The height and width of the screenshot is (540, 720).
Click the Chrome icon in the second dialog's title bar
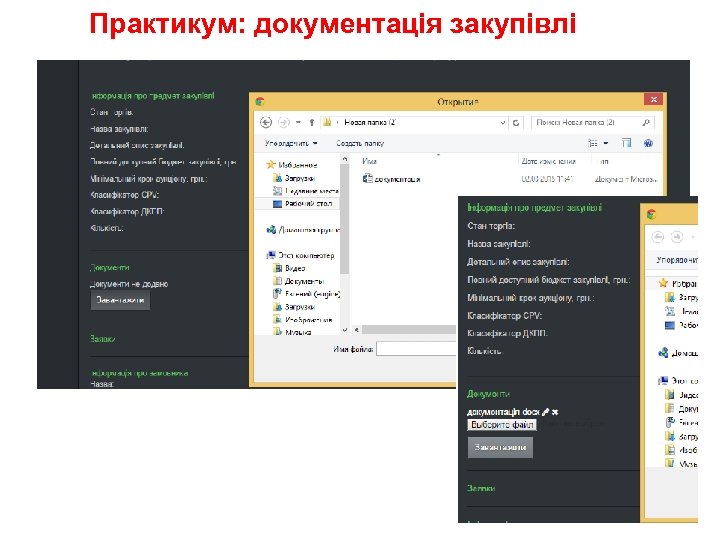click(651, 214)
